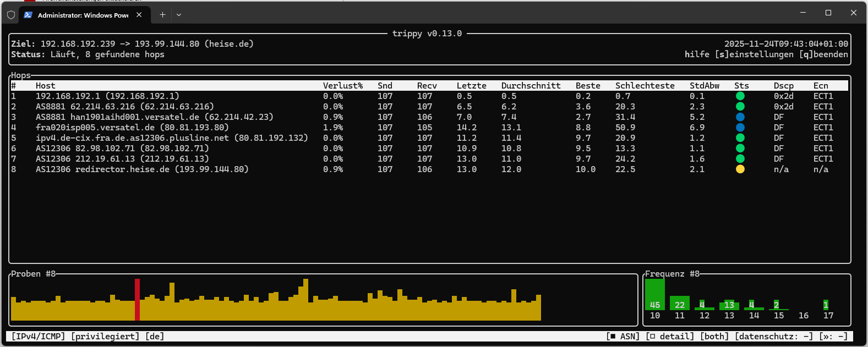Select hop row fra020isp005.versatel.de
The width and height of the screenshot is (868, 347).
click(x=429, y=127)
